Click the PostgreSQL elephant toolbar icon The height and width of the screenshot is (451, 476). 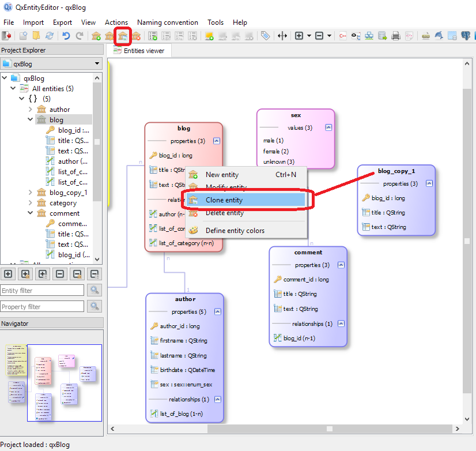pyautogui.click(x=466, y=36)
